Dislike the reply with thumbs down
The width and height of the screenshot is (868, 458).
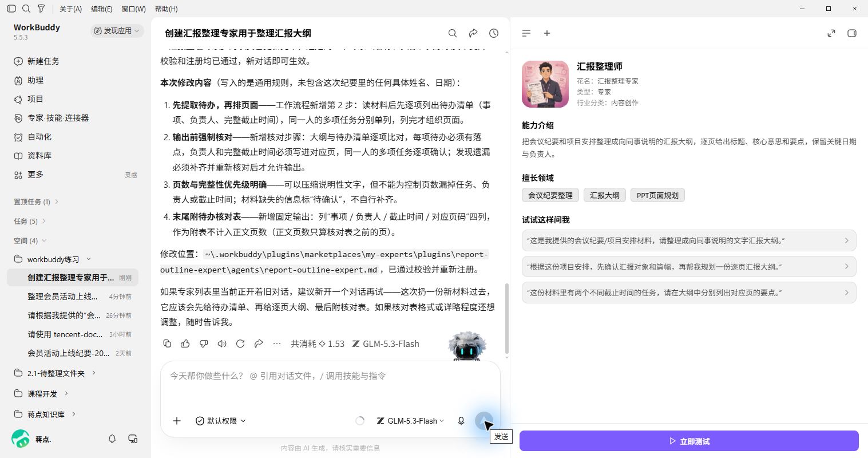(x=204, y=343)
